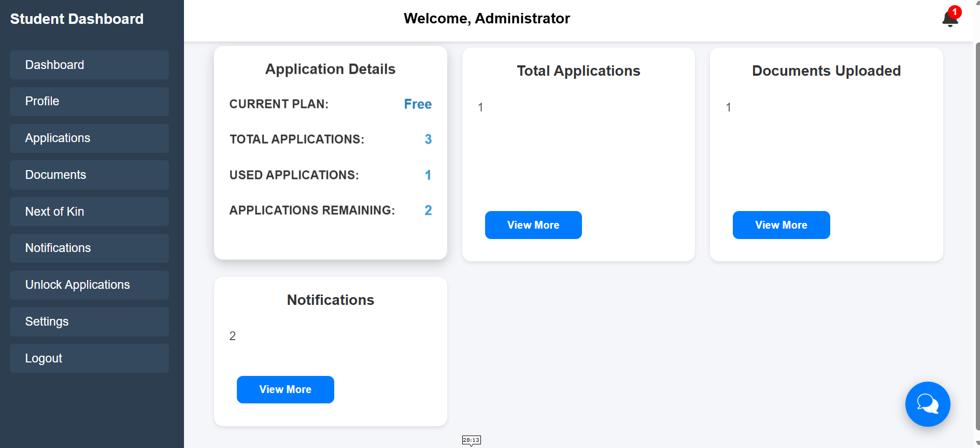Image resolution: width=980 pixels, height=448 pixels.
Task: Click count 1 in Documents Uploaded card
Action: [728, 107]
